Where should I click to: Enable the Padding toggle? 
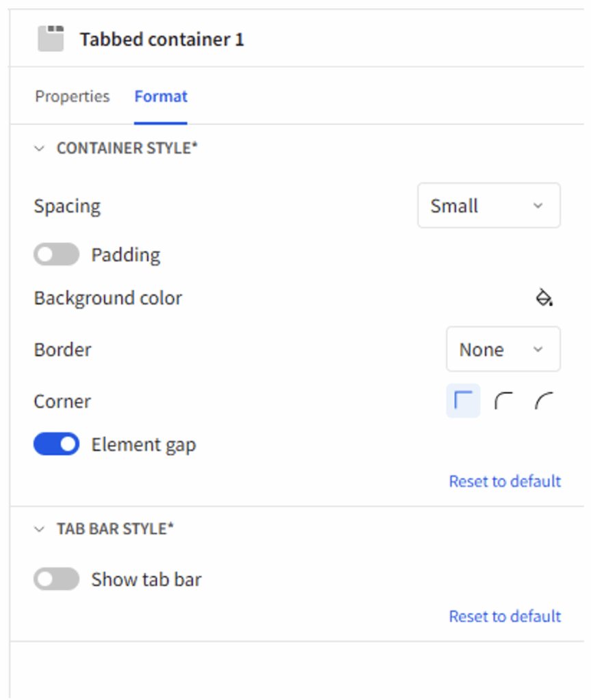click(56, 255)
